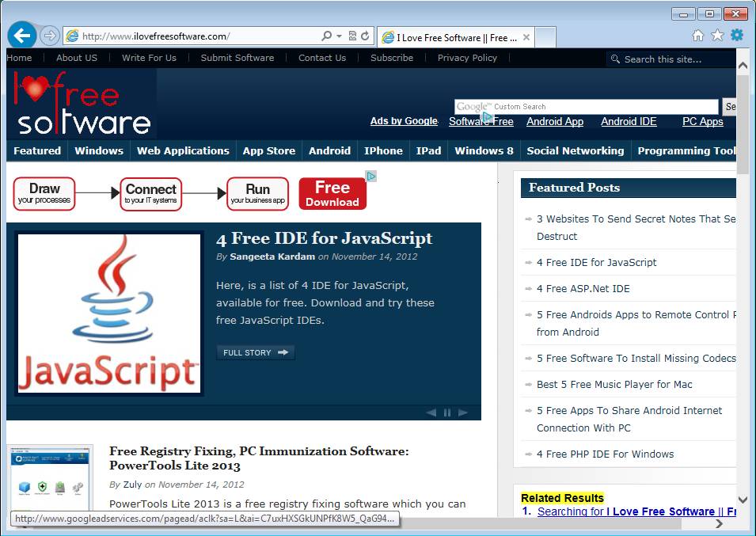
Task: Select the IPad category
Action: pyautogui.click(x=428, y=151)
